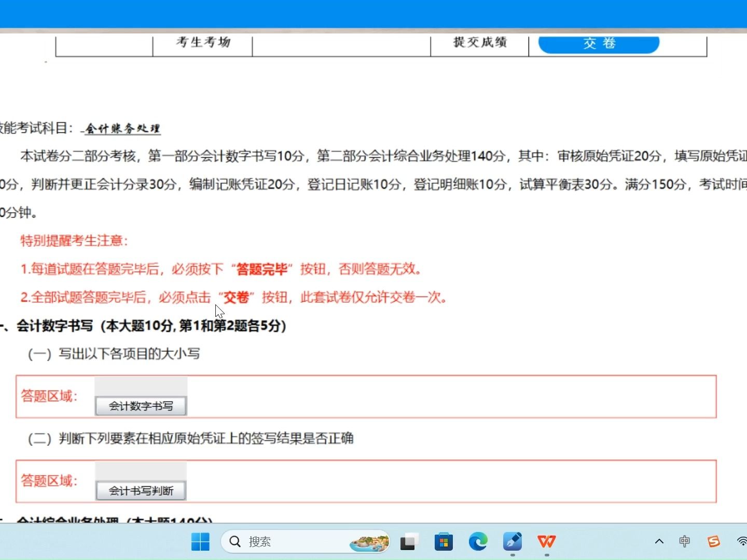This screenshot has height=560, width=747.
Task: Click the blue 交卷 submit button
Action: tap(599, 44)
